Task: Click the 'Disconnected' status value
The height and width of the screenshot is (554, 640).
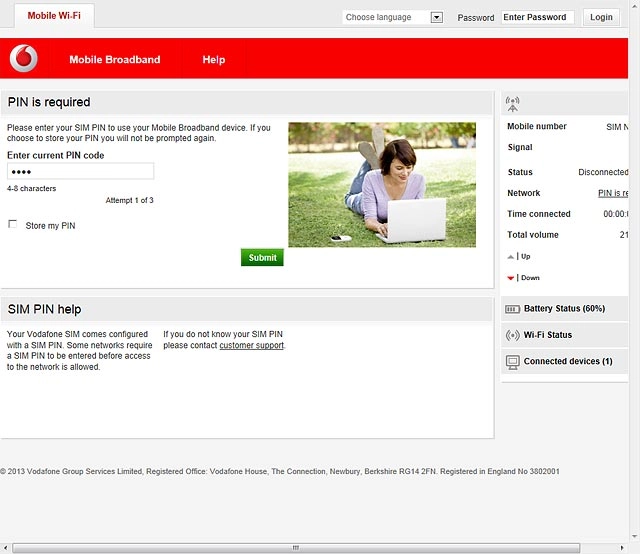Action: tap(603, 172)
